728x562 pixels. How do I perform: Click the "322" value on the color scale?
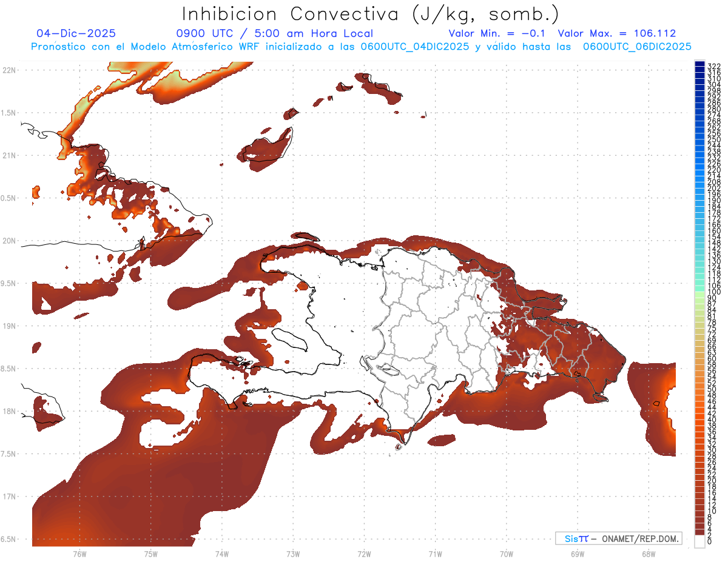coord(714,66)
